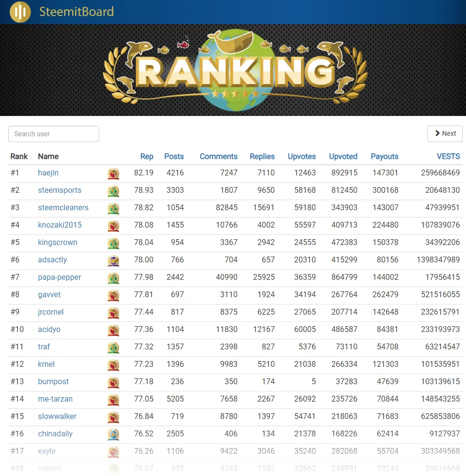Screen dimensions: 466x476
Task: Select the rank #10 cell
Action: tap(17, 330)
